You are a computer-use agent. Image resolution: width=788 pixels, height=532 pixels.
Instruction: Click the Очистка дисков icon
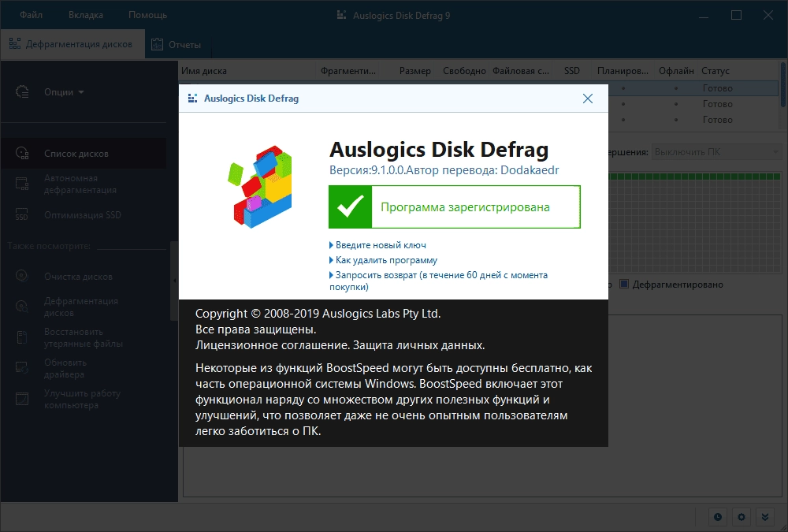coord(22,276)
